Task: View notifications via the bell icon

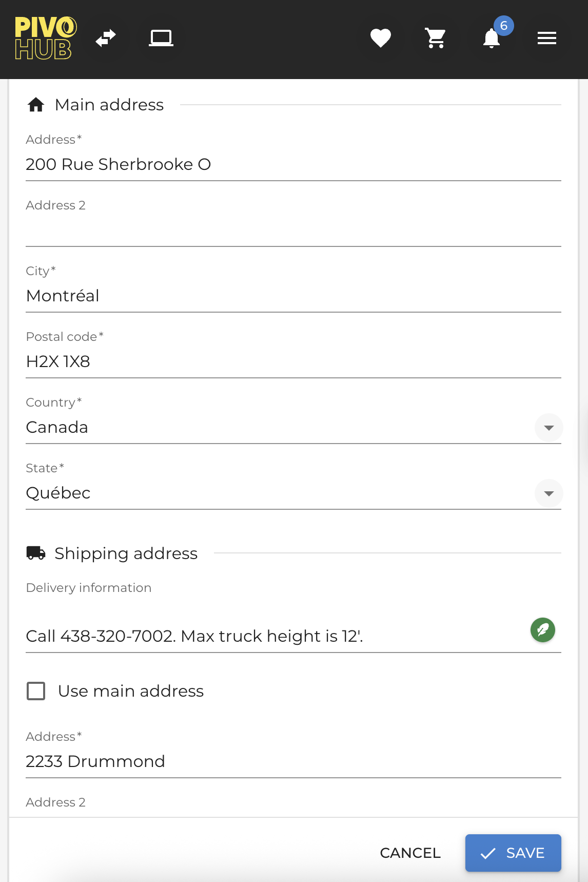Action: tap(492, 38)
